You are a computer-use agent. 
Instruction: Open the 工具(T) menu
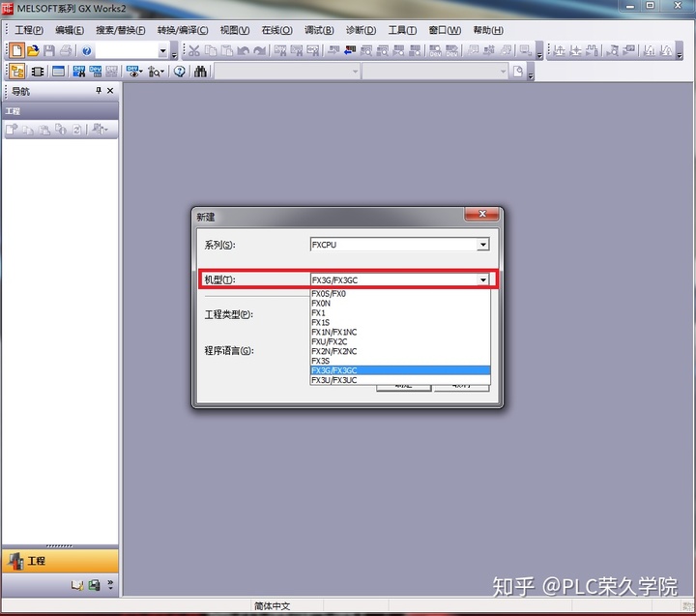click(x=402, y=30)
